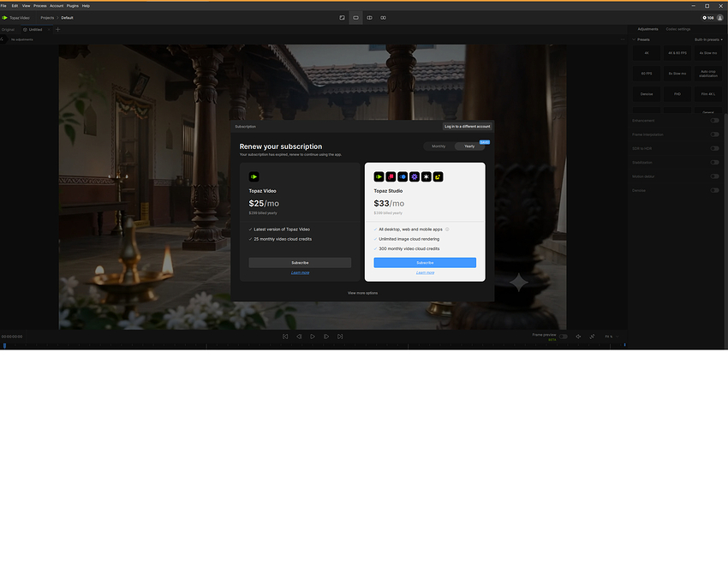Screen dimensions: 728x584
Task: Open the Built-in presets dropdown
Action: coord(708,40)
